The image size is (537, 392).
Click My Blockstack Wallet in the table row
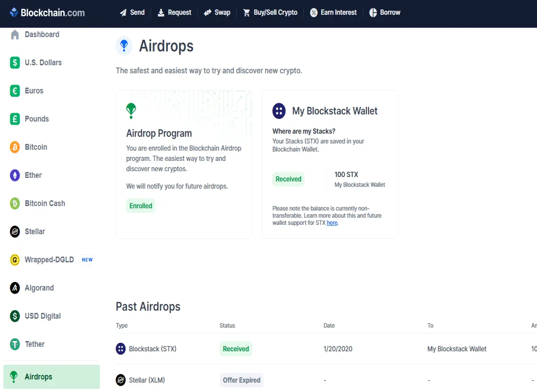(457, 349)
